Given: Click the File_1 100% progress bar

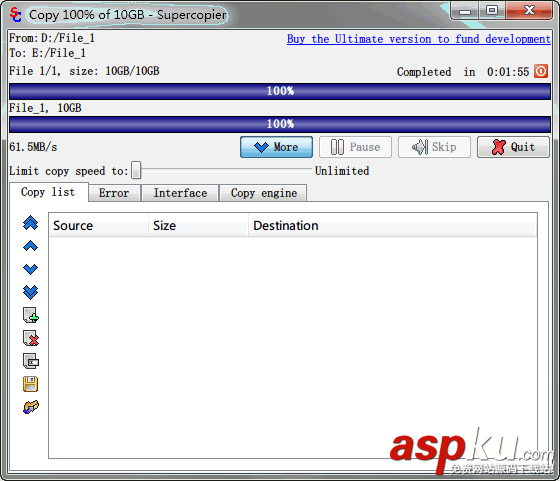Looking at the screenshot, I should [280, 124].
